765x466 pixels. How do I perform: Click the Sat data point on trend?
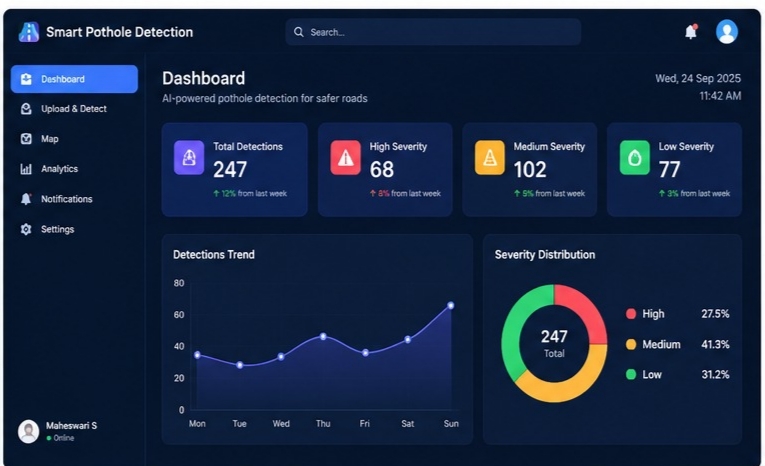coord(408,339)
